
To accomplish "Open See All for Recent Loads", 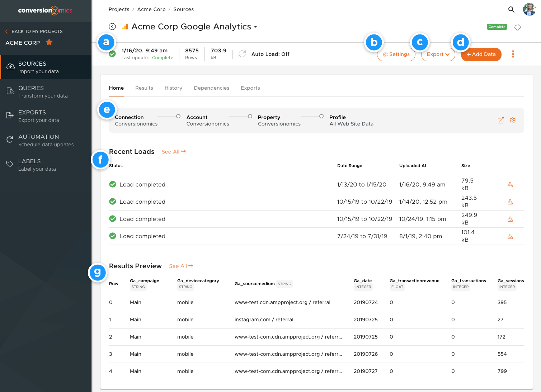I will 173,151.
